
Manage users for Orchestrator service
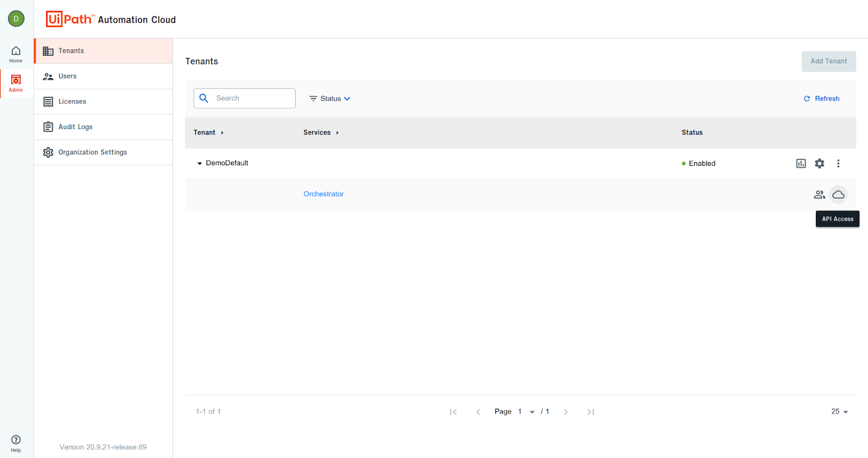click(x=819, y=195)
